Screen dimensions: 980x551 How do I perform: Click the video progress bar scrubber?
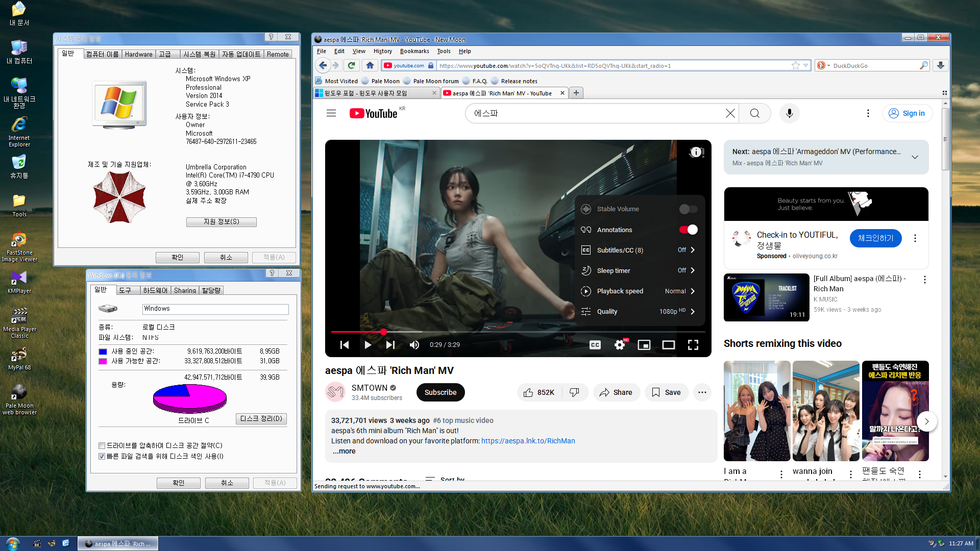coord(383,332)
